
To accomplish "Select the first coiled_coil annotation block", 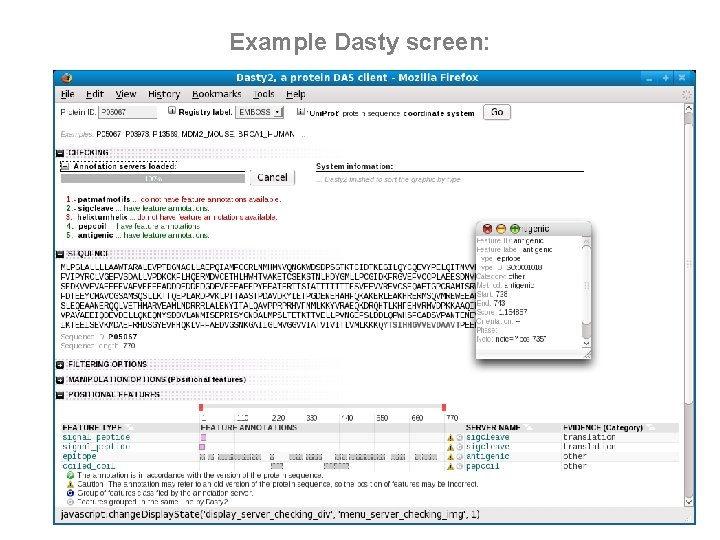I will (277, 466).
